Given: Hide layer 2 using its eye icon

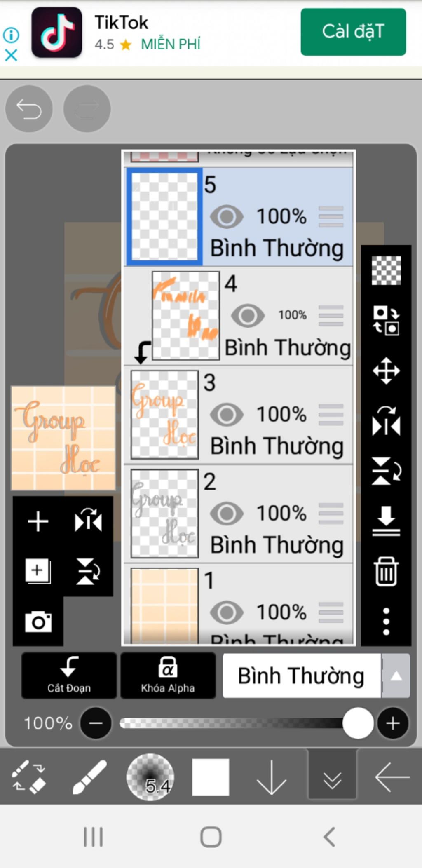Looking at the screenshot, I should 227,514.
